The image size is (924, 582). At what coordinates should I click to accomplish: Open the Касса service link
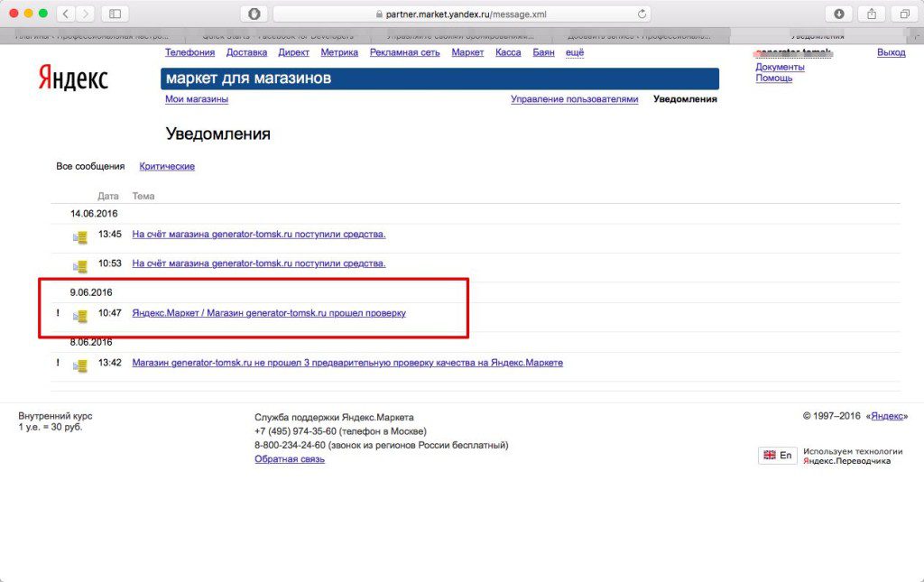point(508,52)
